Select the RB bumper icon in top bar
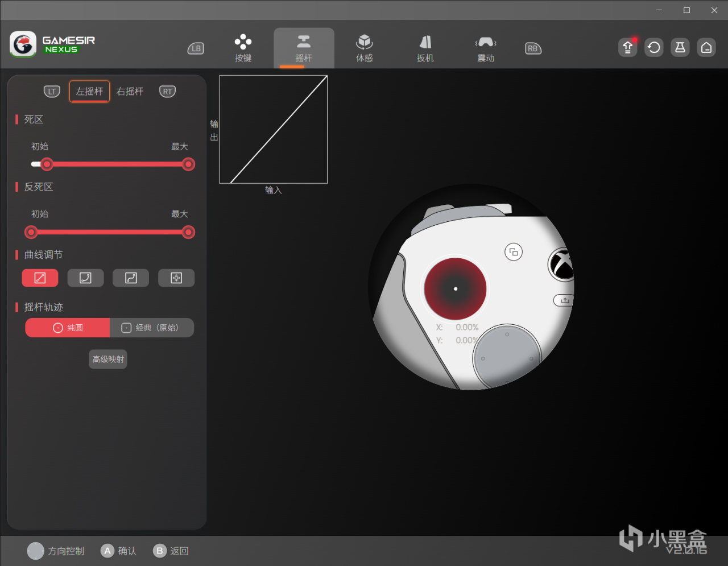728x566 pixels. click(x=533, y=48)
